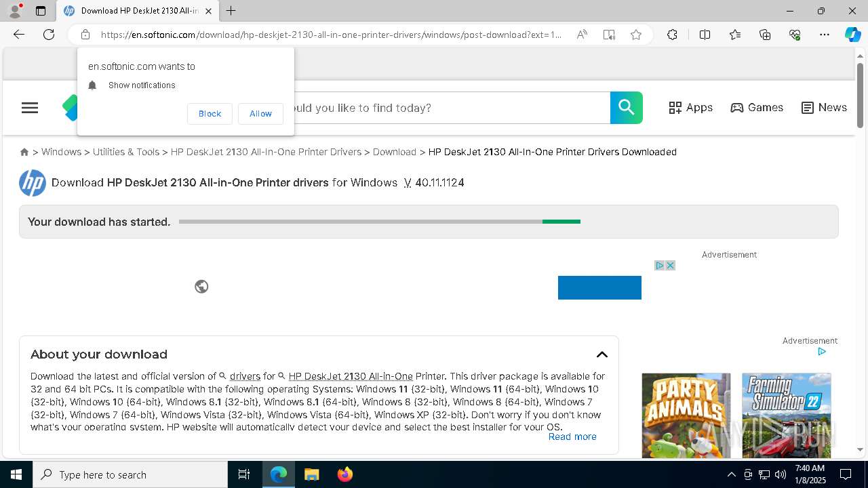The image size is (868, 488).
Task: Open Windows breadcrumb link
Action: point(61,152)
